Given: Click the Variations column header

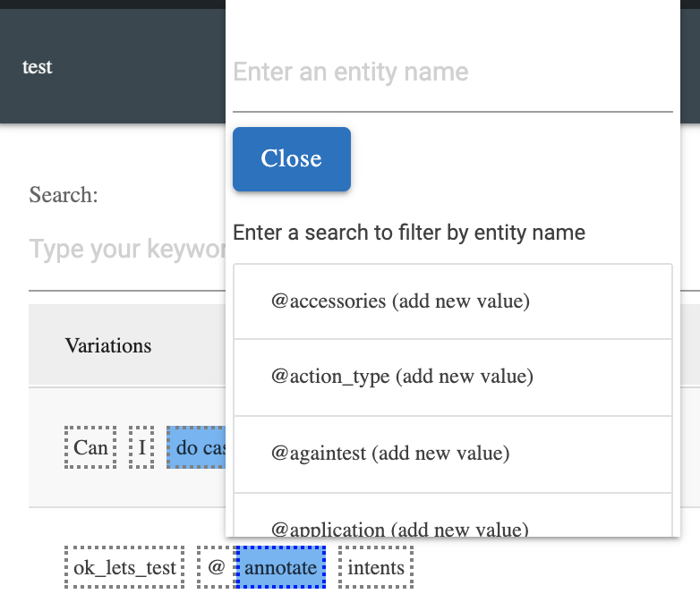Looking at the screenshot, I should coord(108,345).
